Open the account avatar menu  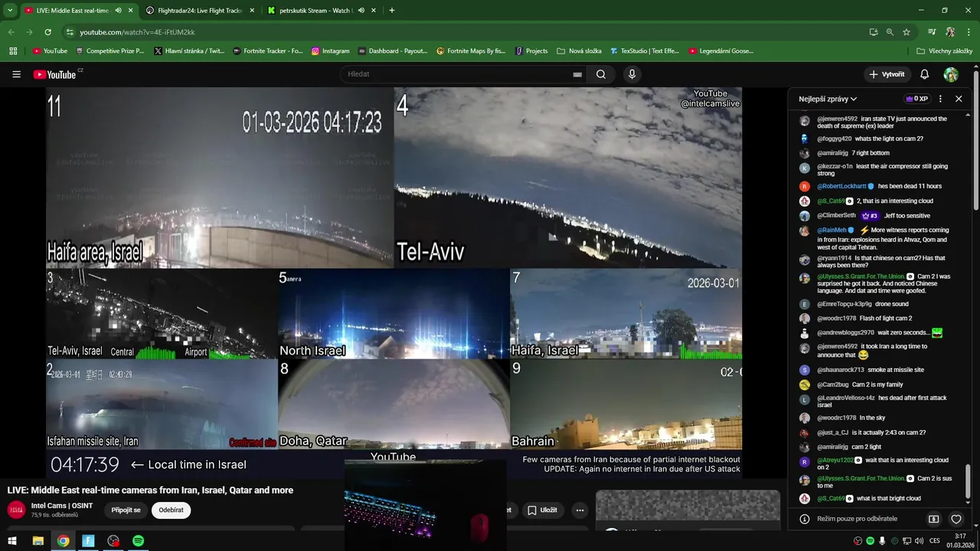(x=951, y=74)
